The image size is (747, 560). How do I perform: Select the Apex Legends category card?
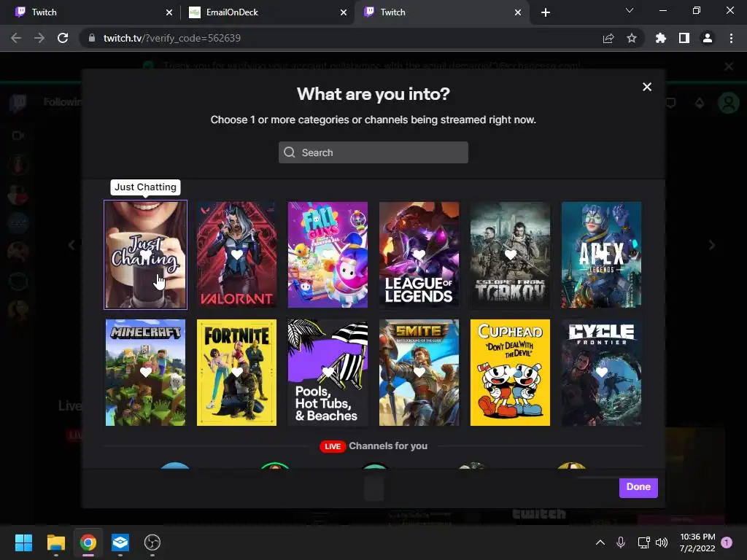601,254
